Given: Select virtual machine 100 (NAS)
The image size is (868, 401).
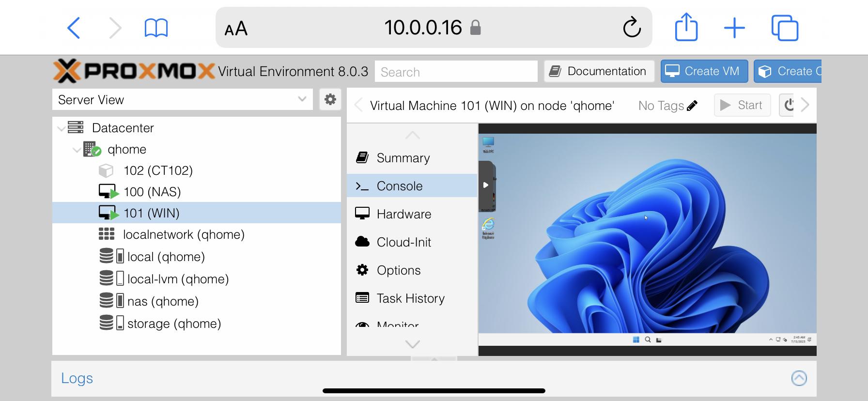Looking at the screenshot, I should click(152, 192).
